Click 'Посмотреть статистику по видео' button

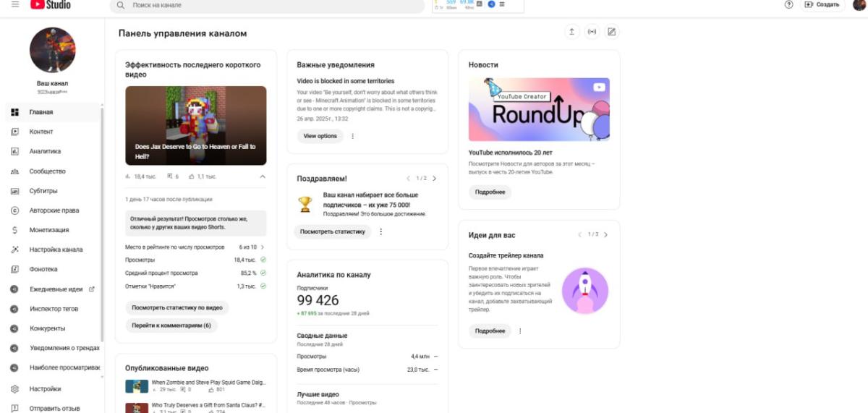[177, 307]
